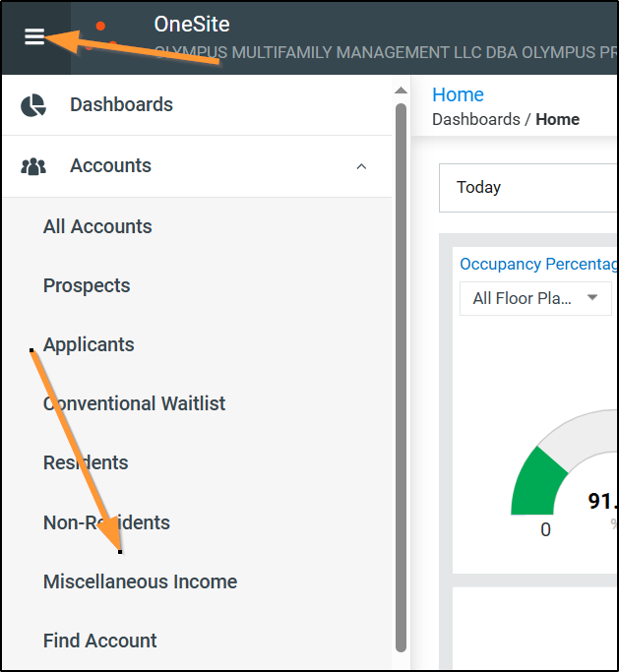This screenshot has width=619, height=672.
Task: Select All Accounts menu item
Action: (x=97, y=226)
